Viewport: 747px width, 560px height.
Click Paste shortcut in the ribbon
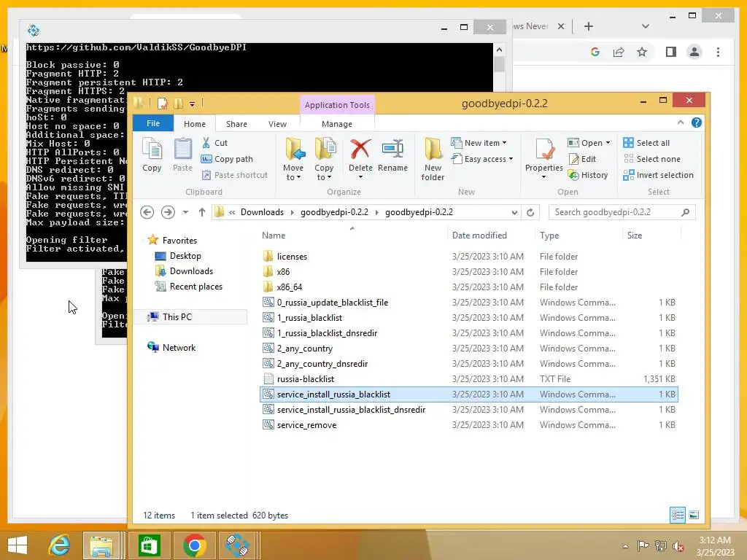click(x=234, y=175)
